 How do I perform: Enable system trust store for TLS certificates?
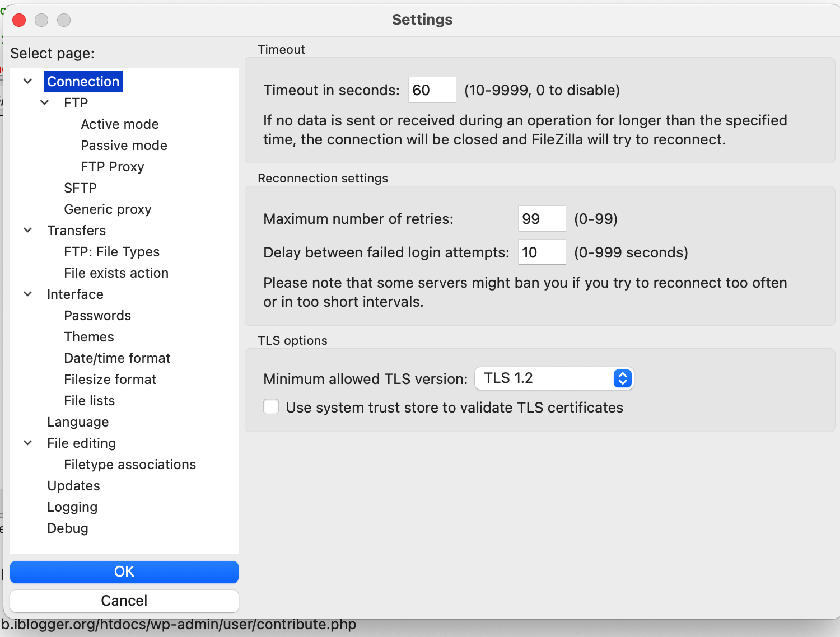272,407
